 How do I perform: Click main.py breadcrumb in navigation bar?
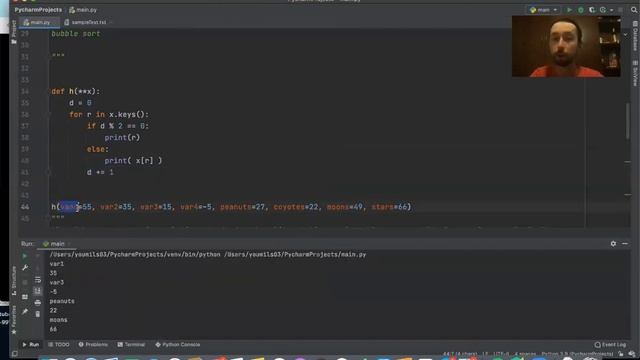[x=83, y=10]
